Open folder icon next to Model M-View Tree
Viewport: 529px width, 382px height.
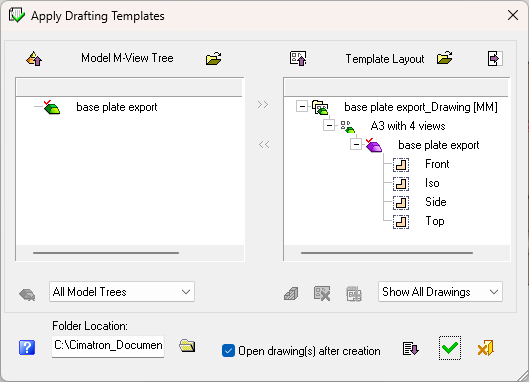tap(214, 59)
